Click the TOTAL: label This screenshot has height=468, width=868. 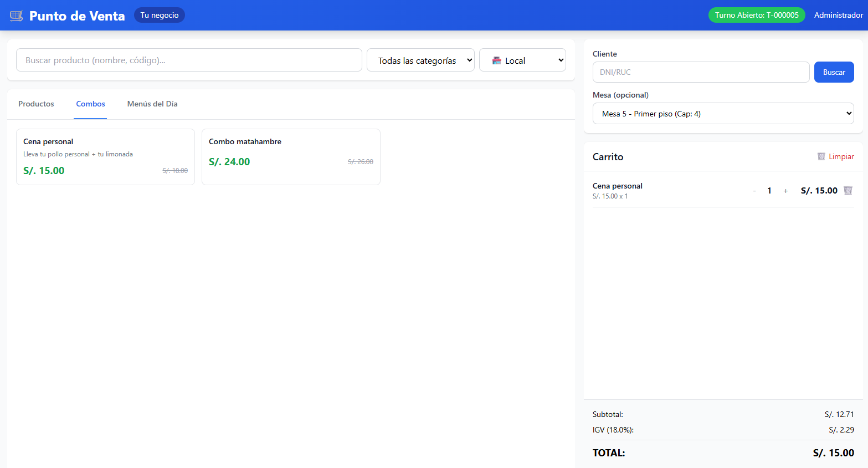pos(609,453)
